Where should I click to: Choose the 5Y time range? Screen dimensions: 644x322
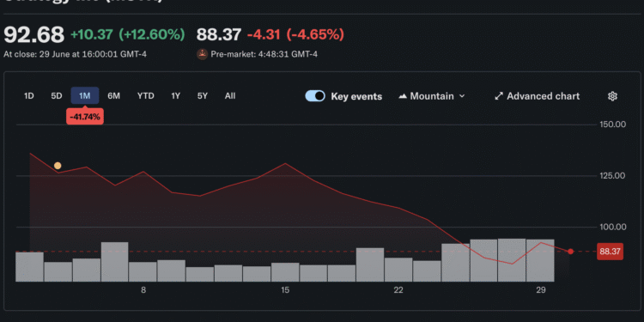pyautogui.click(x=203, y=95)
